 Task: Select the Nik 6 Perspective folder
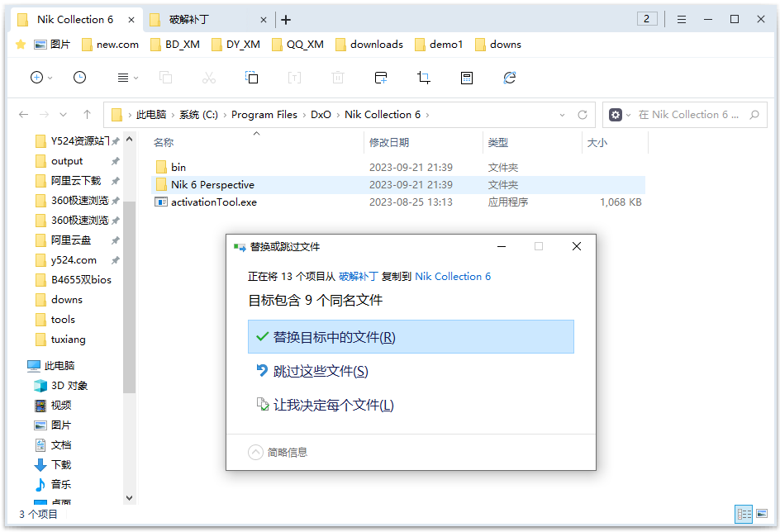point(398,184)
